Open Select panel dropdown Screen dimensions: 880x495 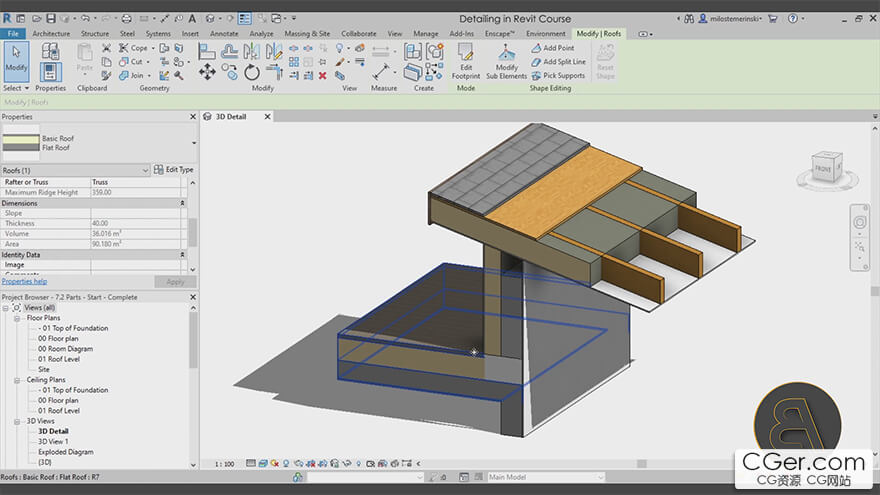click(16, 88)
